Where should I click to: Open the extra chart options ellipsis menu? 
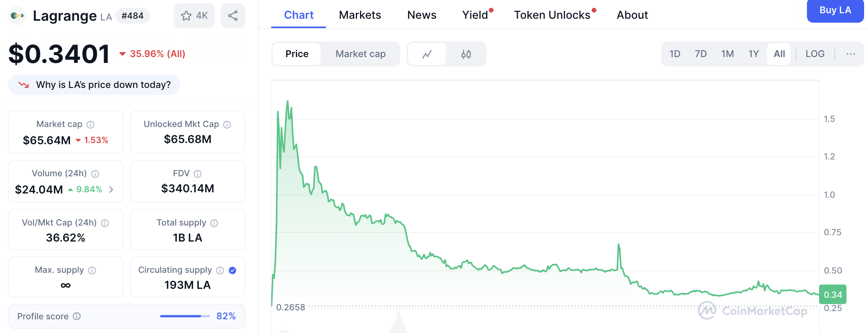(850, 54)
